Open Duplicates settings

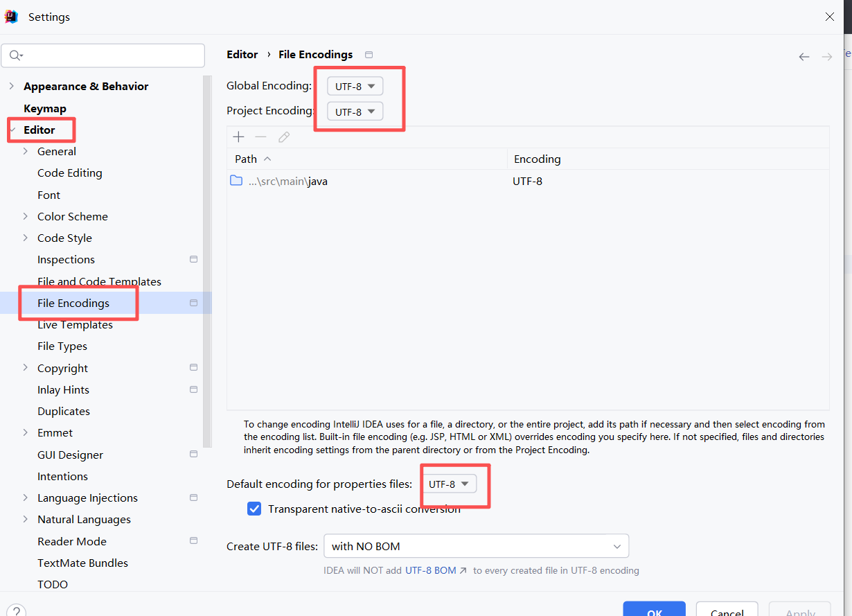tap(64, 411)
